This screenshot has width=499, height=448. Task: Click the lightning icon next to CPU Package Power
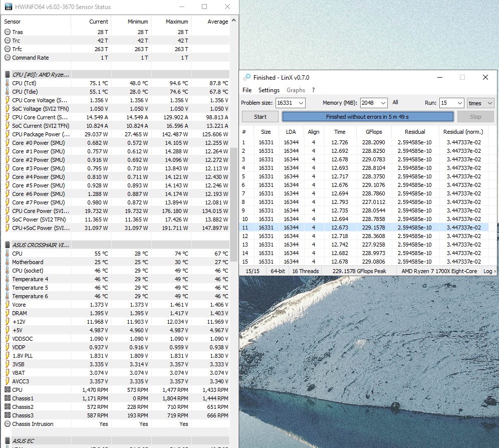pos(7,134)
